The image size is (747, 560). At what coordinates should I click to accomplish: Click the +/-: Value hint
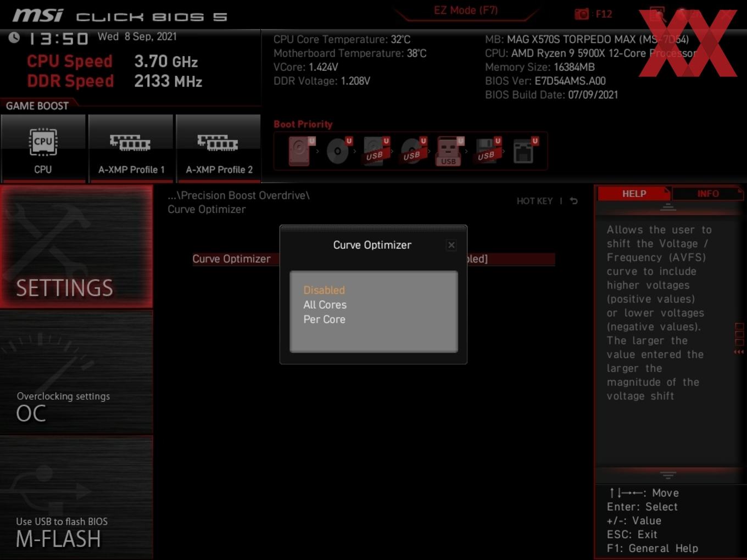point(634,520)
